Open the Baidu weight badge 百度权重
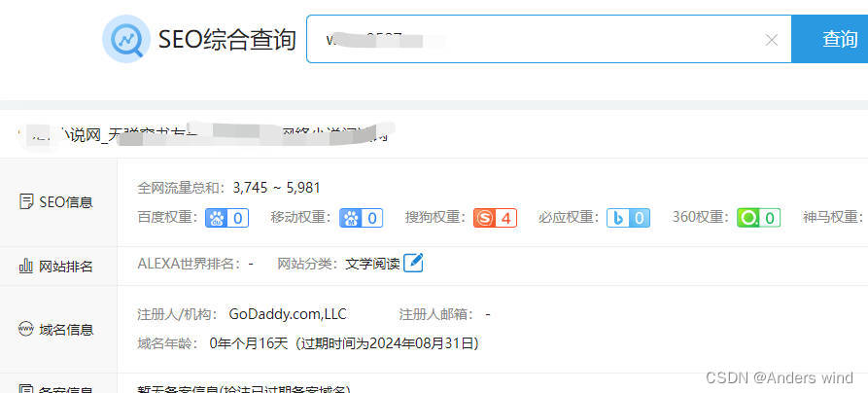The width and height of the screenshot is (868, 393). point(227,218)
